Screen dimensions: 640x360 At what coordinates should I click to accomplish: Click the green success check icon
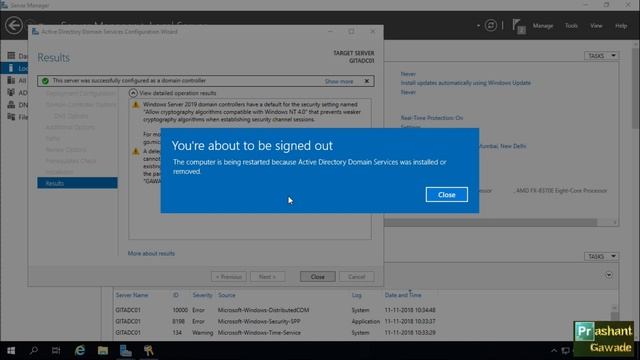tap(45, 81)
